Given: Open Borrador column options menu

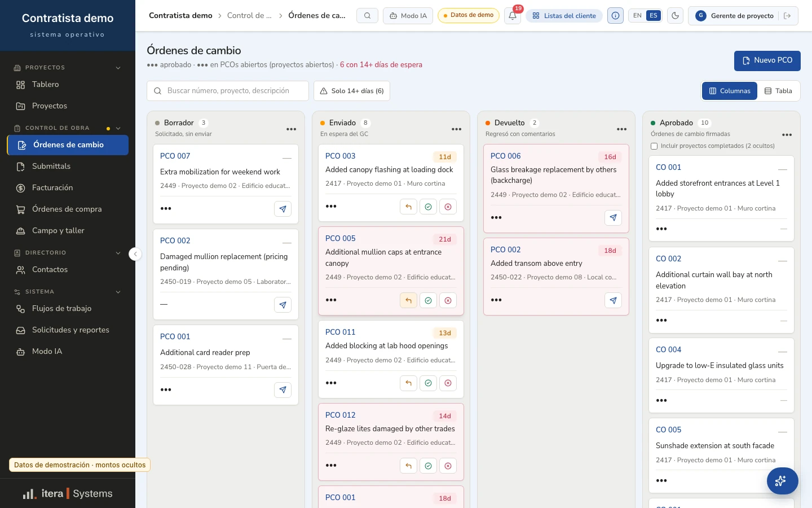Looking at the screenshot, I should (x=291, y=129).
